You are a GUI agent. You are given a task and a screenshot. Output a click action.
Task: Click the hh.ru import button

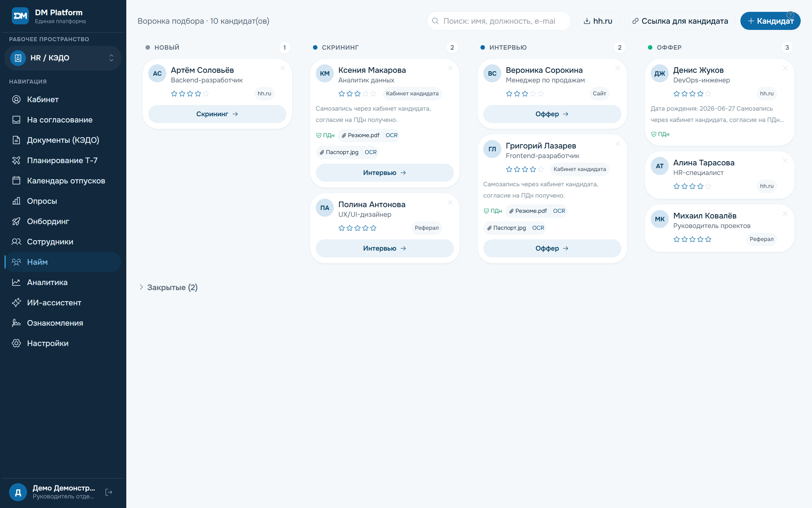598,21
